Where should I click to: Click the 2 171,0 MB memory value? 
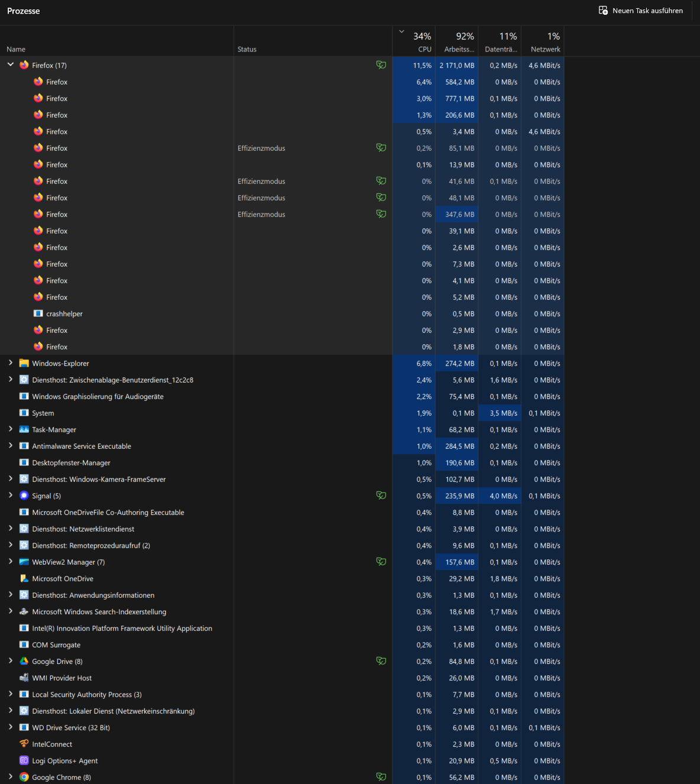[457, 66]
